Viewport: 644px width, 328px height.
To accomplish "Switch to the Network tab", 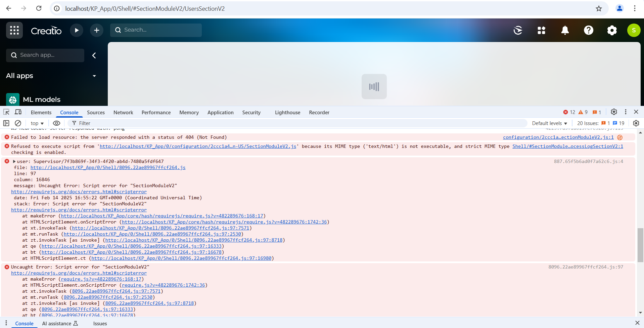I will point(123,113).
